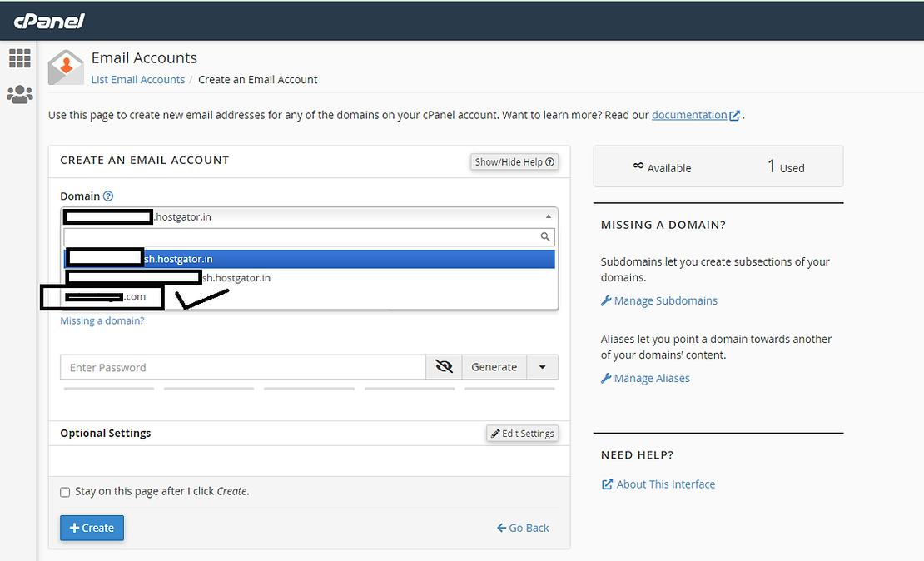Open the User Manager people icon

19,95
